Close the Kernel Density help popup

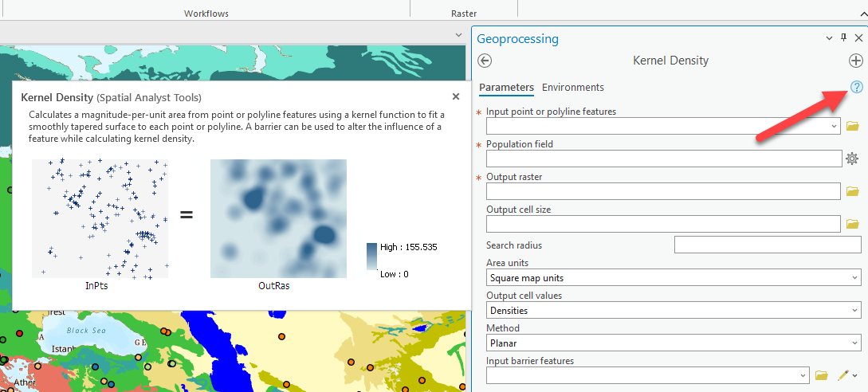(x=456, y=96)
